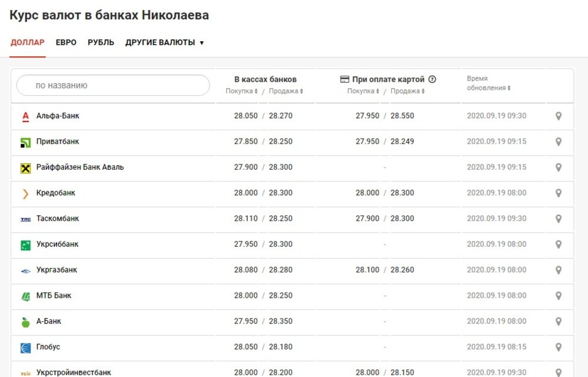Click Укргазбанк card buy rate 28.100

pos(367,270)
